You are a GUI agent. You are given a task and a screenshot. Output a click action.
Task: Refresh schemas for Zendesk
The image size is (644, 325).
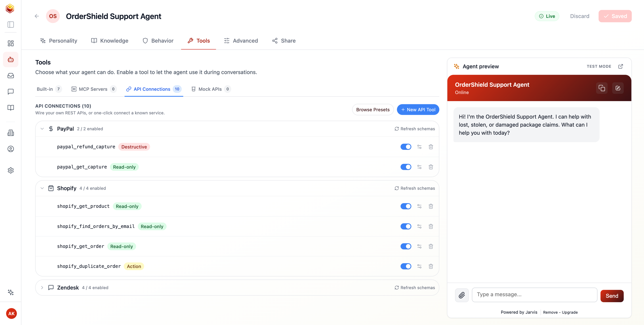pyautogui.click(x=415, y=288)
